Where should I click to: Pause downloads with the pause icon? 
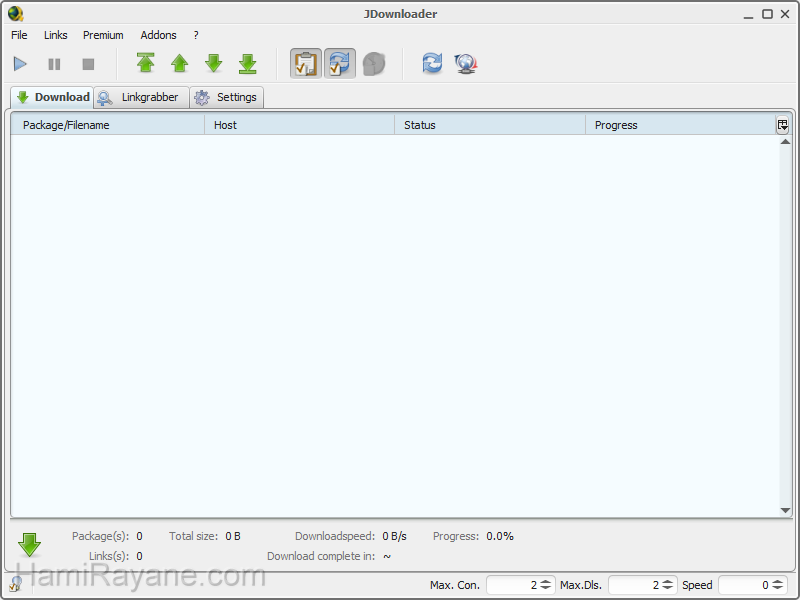tap(54, 64)
